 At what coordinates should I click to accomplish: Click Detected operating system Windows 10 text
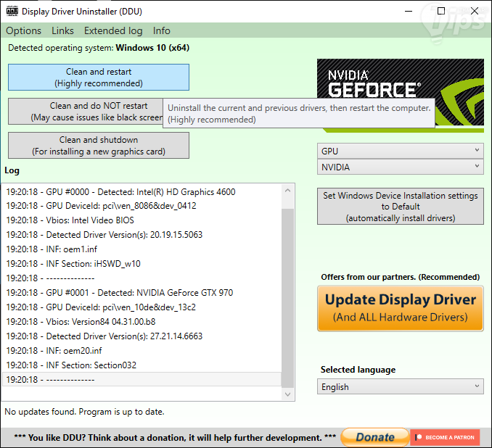[99, 48]
